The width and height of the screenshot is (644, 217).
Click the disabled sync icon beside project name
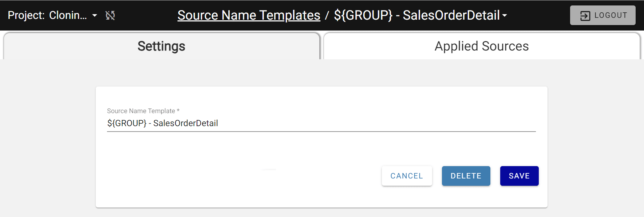tap(110, 15)
